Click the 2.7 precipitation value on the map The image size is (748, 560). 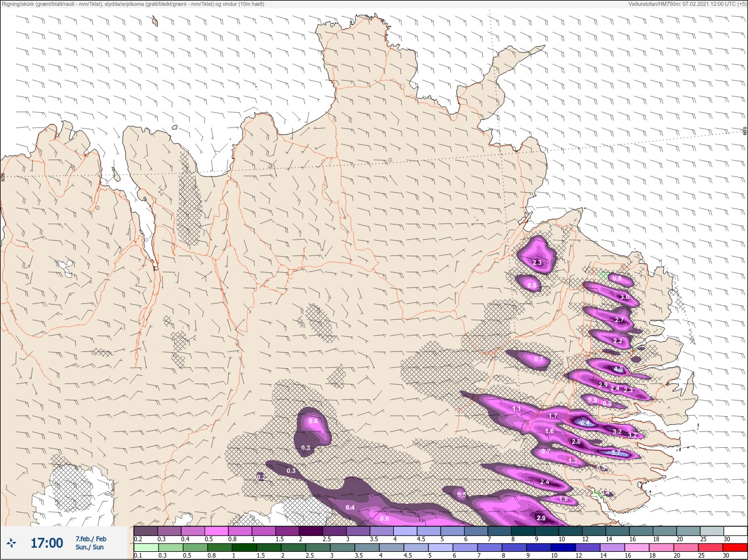tap(620, 320)
